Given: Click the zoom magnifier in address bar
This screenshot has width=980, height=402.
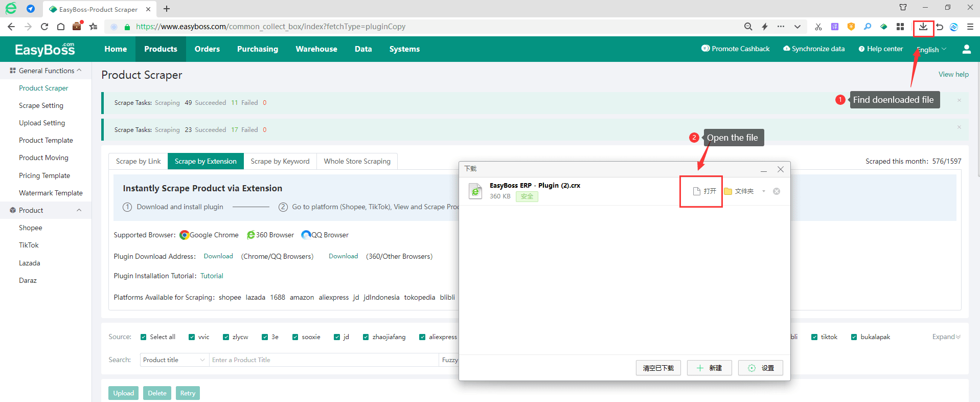Looking at the screenshot, I should 748,27.
